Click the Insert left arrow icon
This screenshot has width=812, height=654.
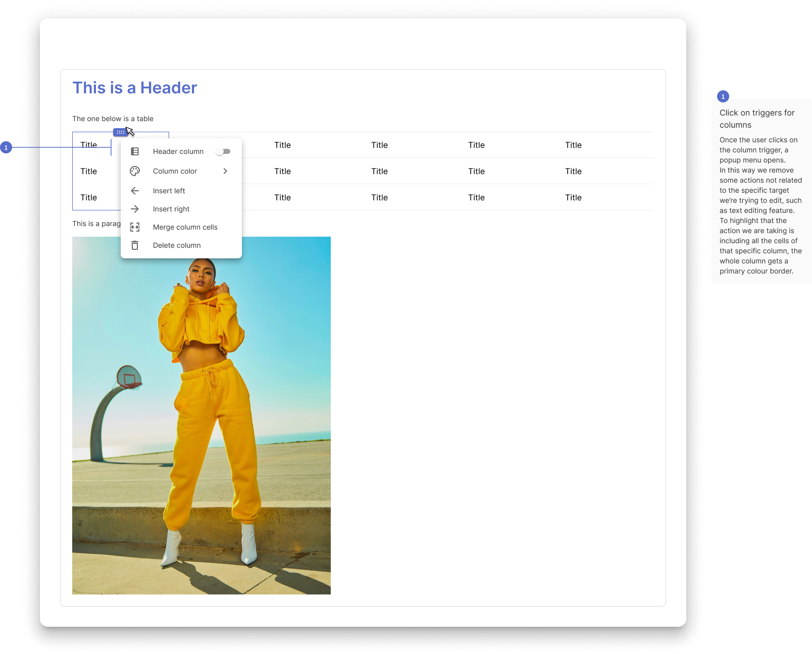pyautogui.click(x=135, y=191)
